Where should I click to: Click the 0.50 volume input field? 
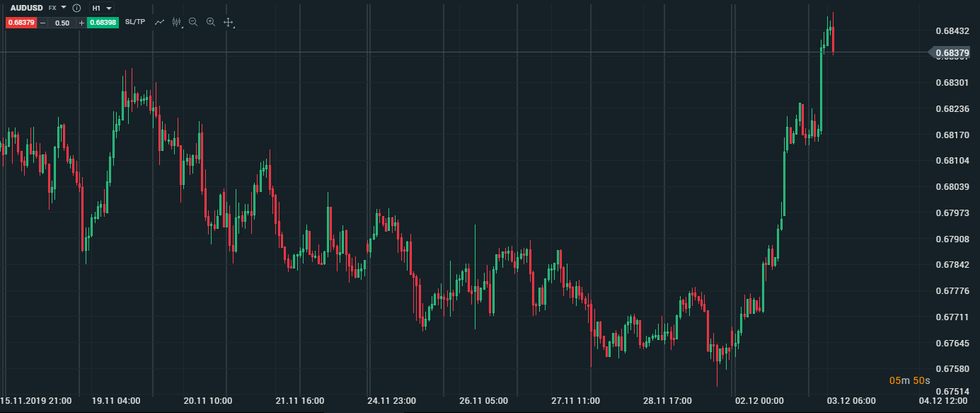(62, 23)
